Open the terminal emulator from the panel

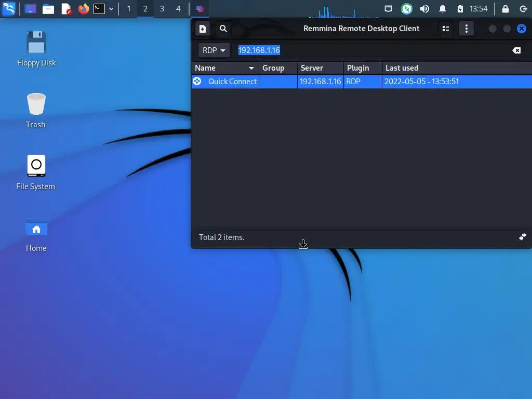[99, 9]
